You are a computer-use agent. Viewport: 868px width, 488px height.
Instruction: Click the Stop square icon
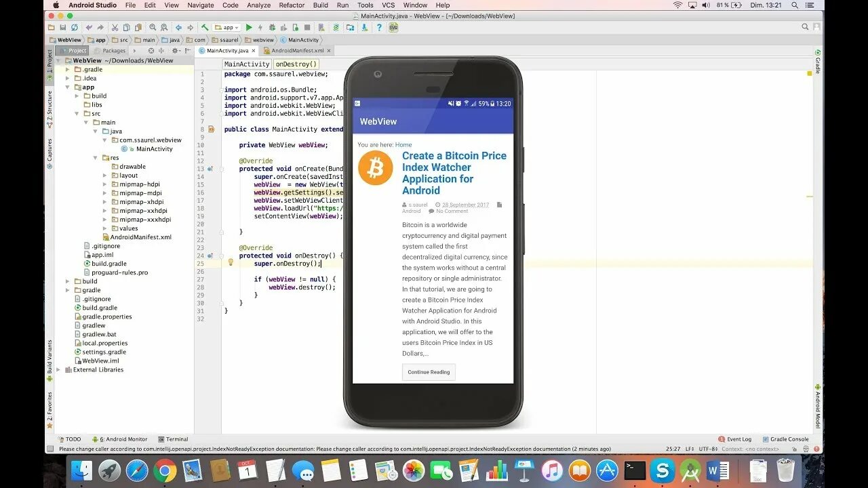pyautogui.click(x=307, y=27)
